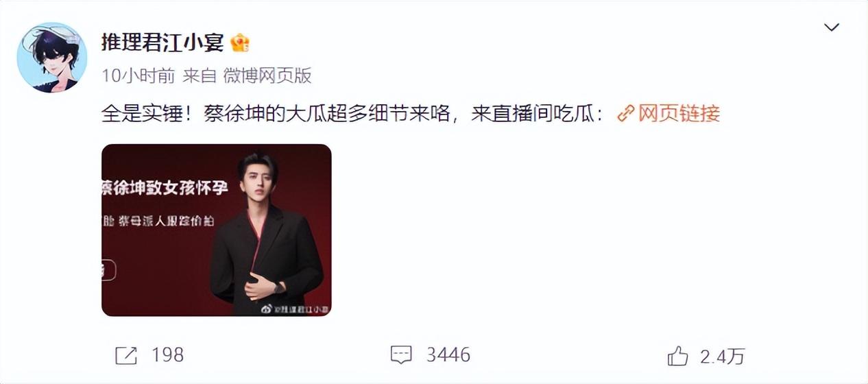The height and width of the screenshot is (384, 868).
Task: Toggle the thumbs-up like icon
Action: coord(678,355)
